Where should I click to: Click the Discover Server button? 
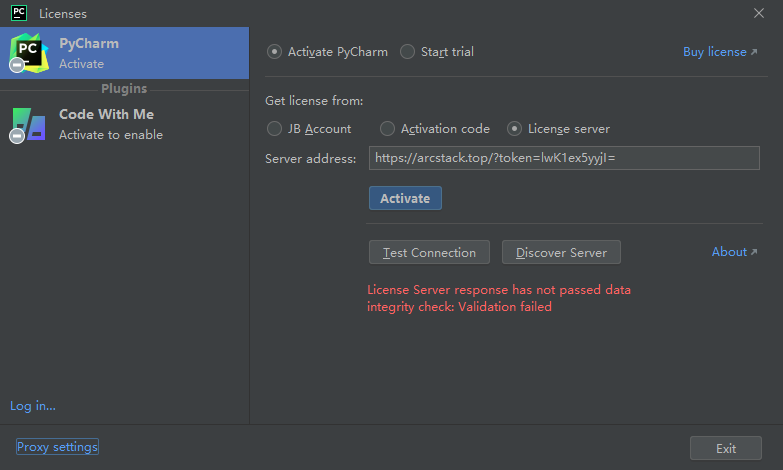pyautogui.click(x=561, y=252)
